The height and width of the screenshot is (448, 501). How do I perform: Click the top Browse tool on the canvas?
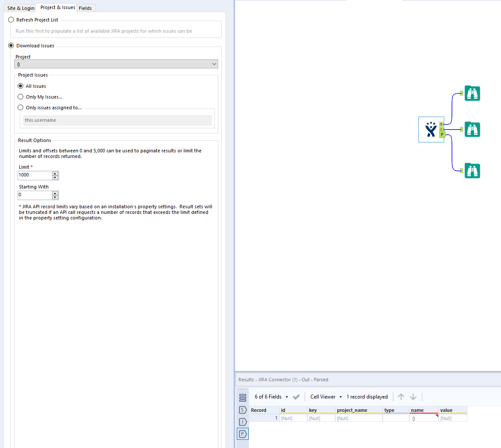[472, 93]
